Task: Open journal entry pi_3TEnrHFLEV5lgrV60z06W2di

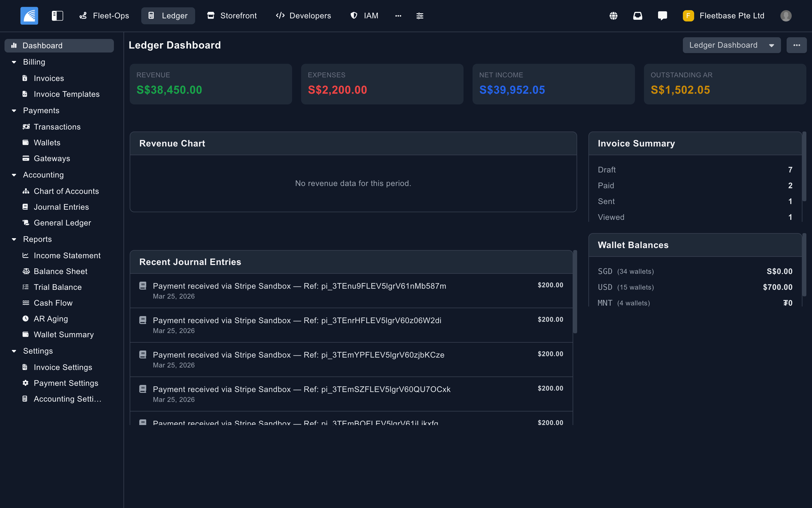Action: (x=351, y=325)
